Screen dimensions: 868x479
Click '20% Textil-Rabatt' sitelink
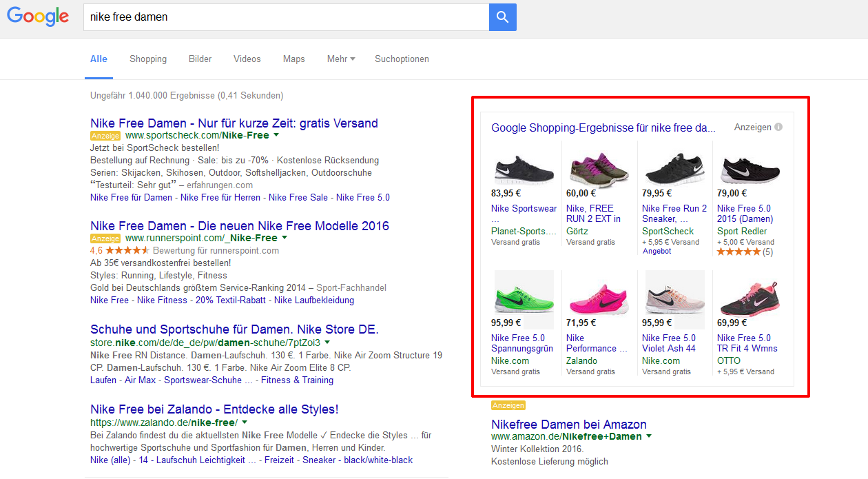point(231,300)
